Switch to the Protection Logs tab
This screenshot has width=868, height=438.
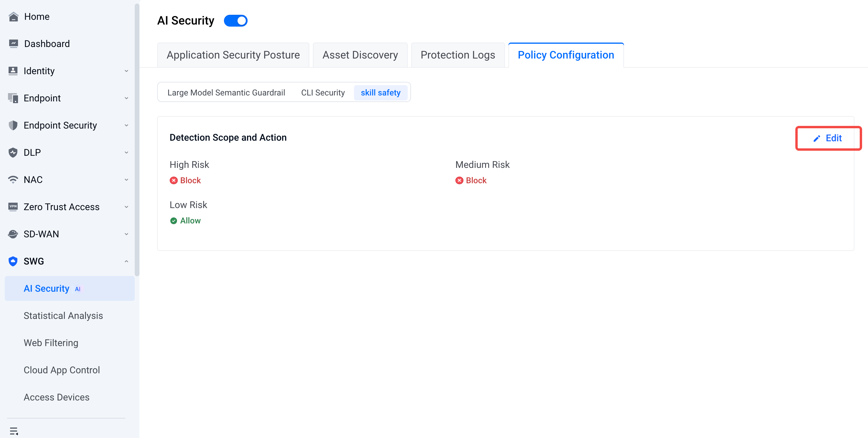(458, 55)
